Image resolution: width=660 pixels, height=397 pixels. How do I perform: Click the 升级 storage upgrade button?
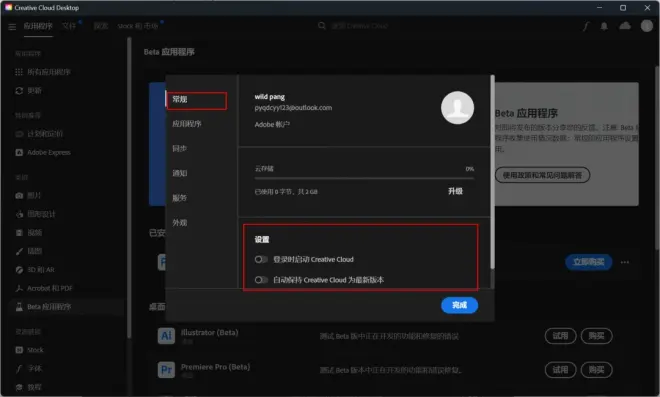point(455,191)
